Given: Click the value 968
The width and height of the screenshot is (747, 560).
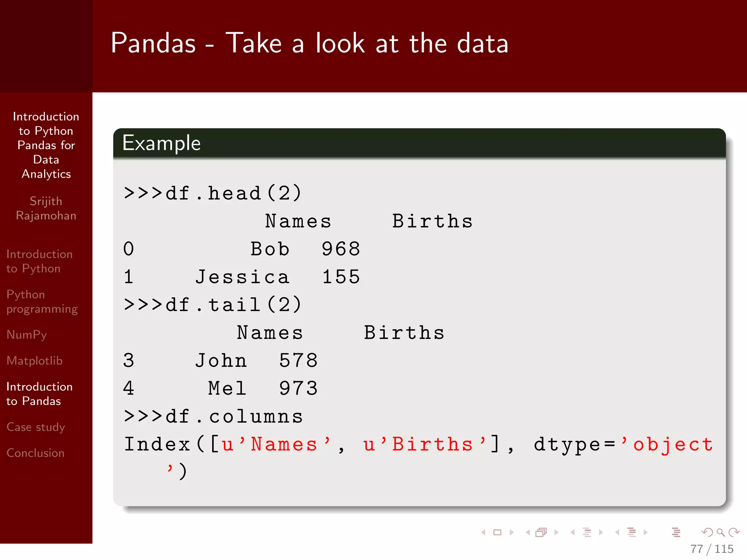Looking at the screenshot, I should (x=341, y=249).
